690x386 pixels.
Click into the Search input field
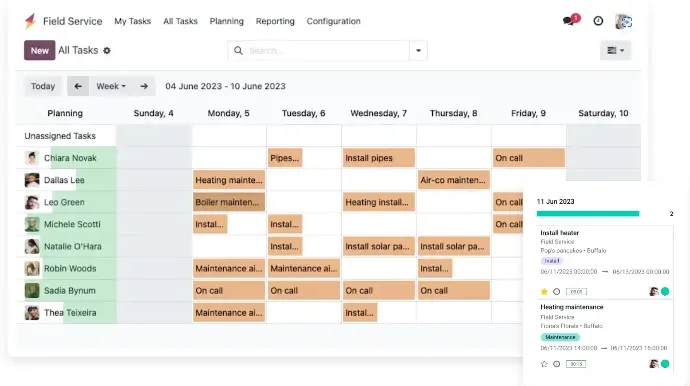point(326,51)
